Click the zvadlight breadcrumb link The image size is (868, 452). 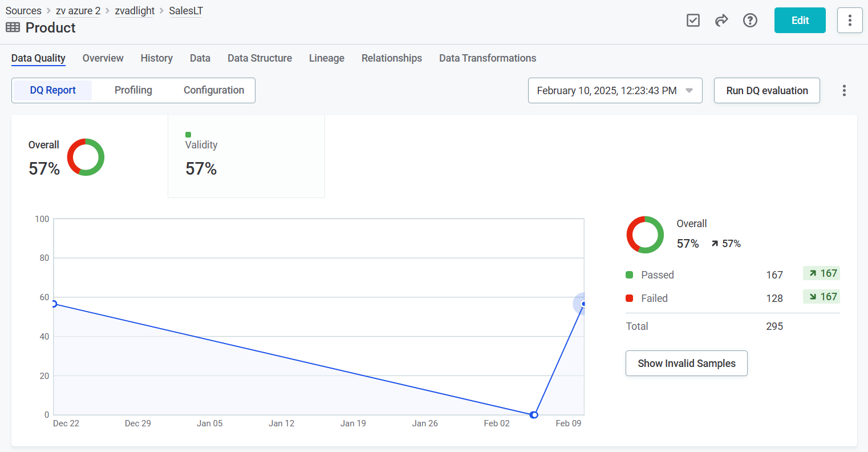[x=135, y=11]
